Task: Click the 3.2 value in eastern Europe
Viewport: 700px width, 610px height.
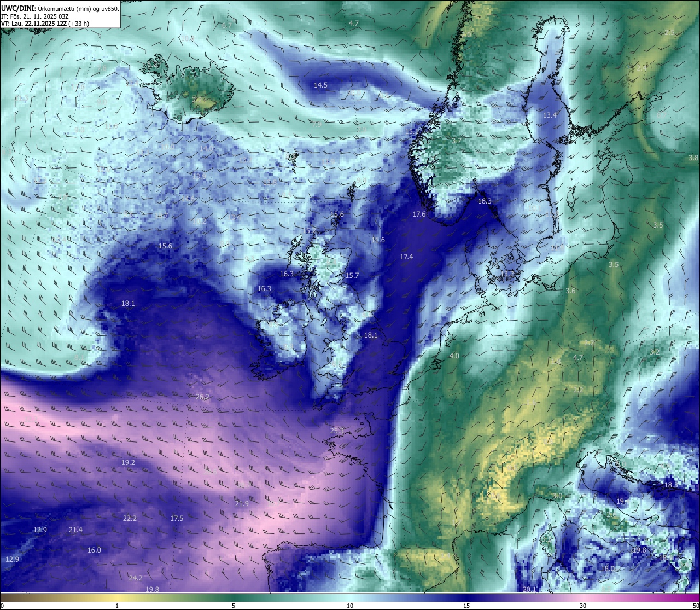Action: [655, 352]
